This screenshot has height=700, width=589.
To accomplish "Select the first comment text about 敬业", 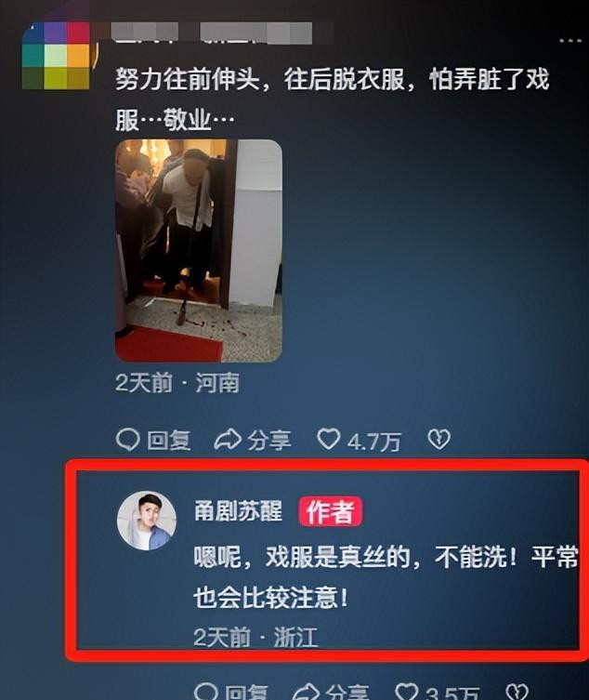I will click(332, 99).
